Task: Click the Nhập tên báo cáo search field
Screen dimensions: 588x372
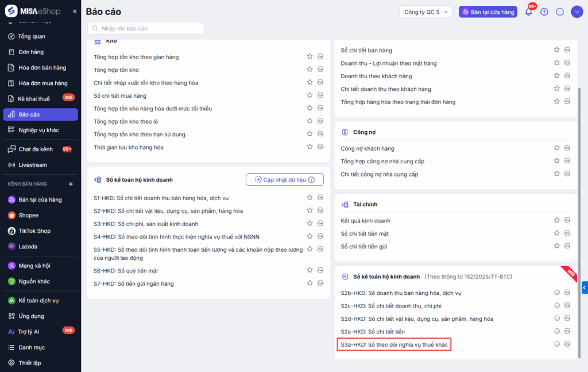Action: pos(146,28)
